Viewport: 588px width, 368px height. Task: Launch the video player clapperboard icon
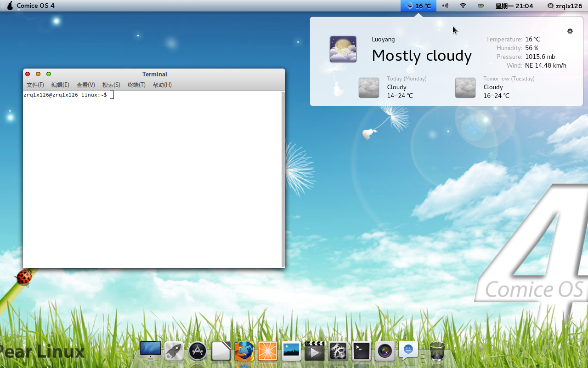tap(315, 351)
